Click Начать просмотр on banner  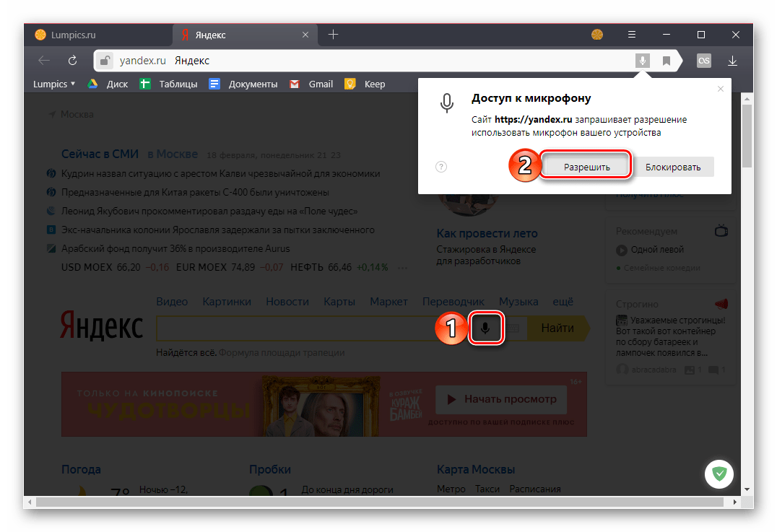(x=501, y=399)
